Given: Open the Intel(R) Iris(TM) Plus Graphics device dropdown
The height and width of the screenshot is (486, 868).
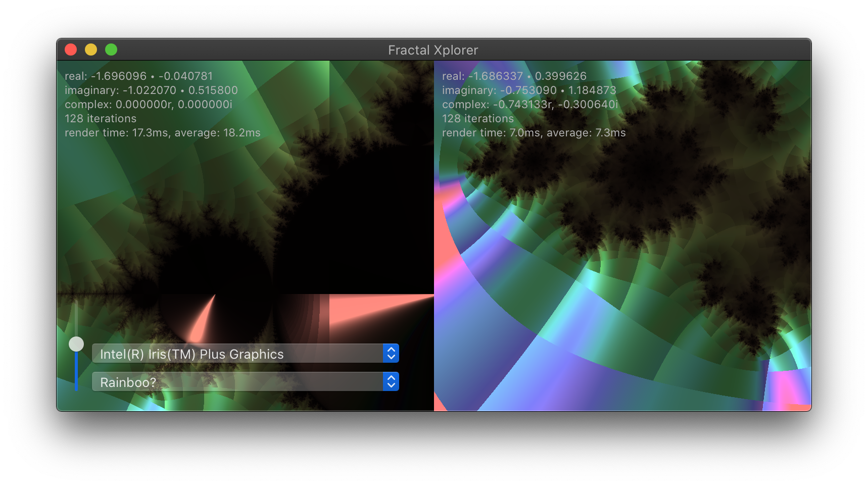Looking at the screenshot, I should coord(246,354).
